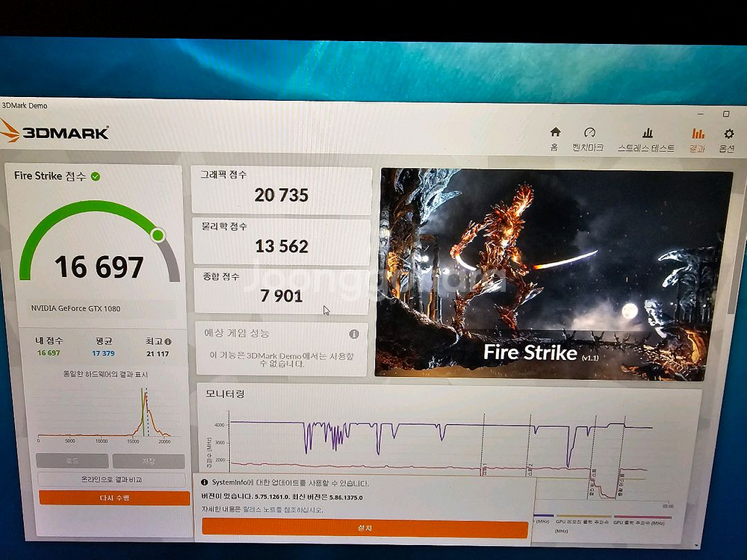Go to the Benchmarks (벤치마크) gauge icon
The width and height of the screenshot is (747, 560).
(x=589, y=132)
